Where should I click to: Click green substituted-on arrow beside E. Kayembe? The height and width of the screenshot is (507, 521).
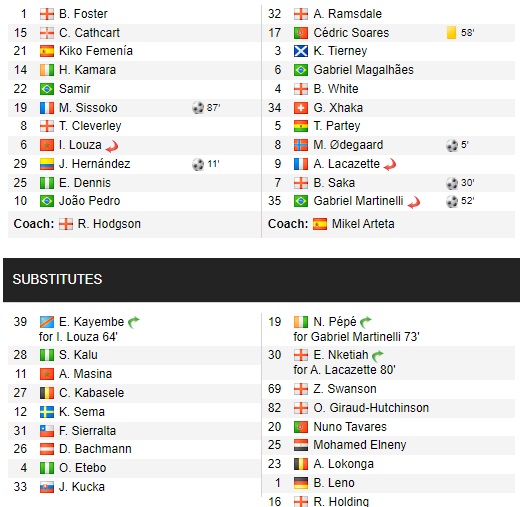tap(134, 322)
